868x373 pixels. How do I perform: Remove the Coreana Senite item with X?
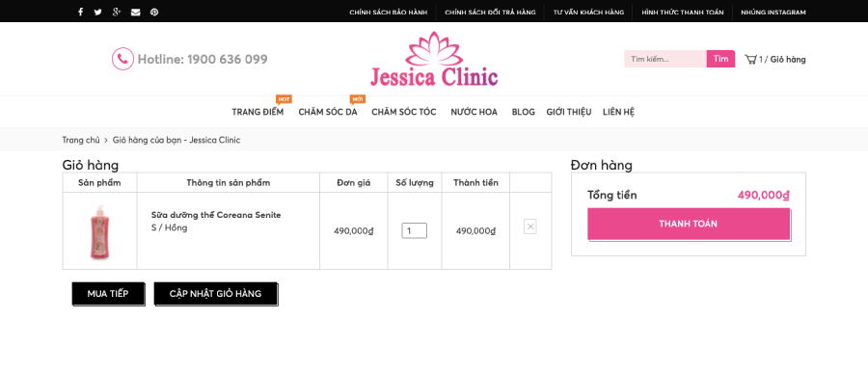click(530, 226)
